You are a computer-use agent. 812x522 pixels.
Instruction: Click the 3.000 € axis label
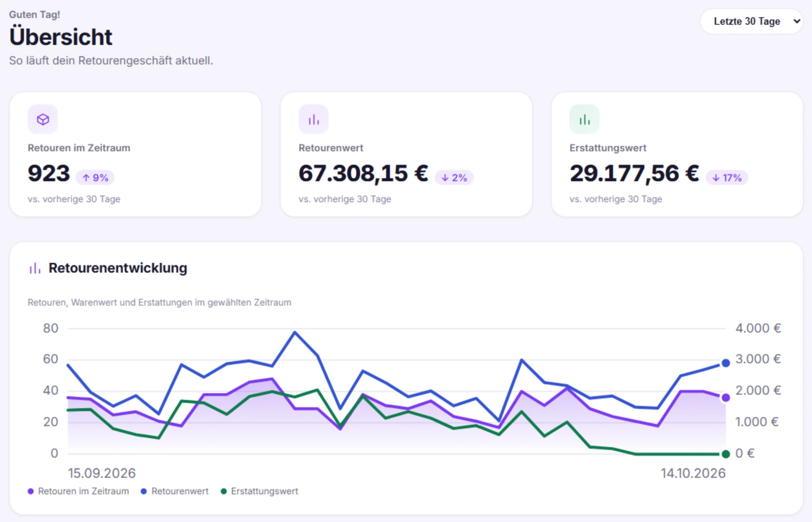pos(758,359)
